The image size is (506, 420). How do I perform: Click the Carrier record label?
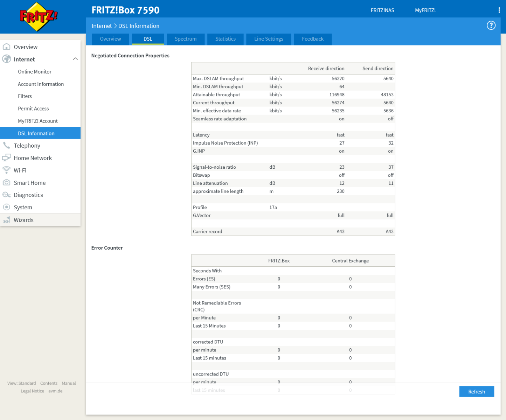pos(207,231)
